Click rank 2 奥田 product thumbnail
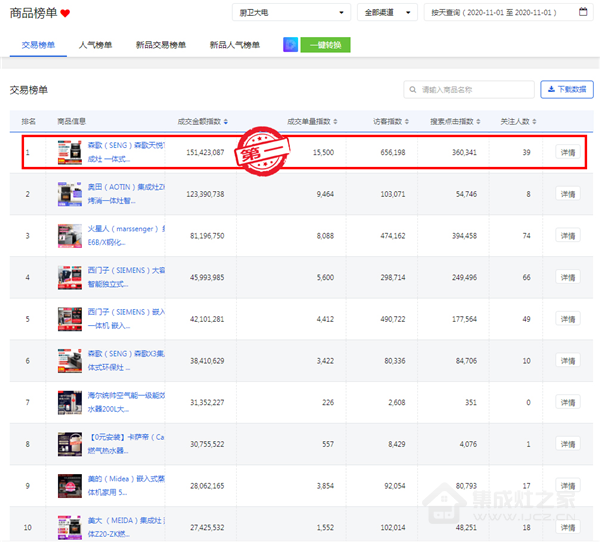The height and width of the screenshot is (543, 600). coord(70,194)
